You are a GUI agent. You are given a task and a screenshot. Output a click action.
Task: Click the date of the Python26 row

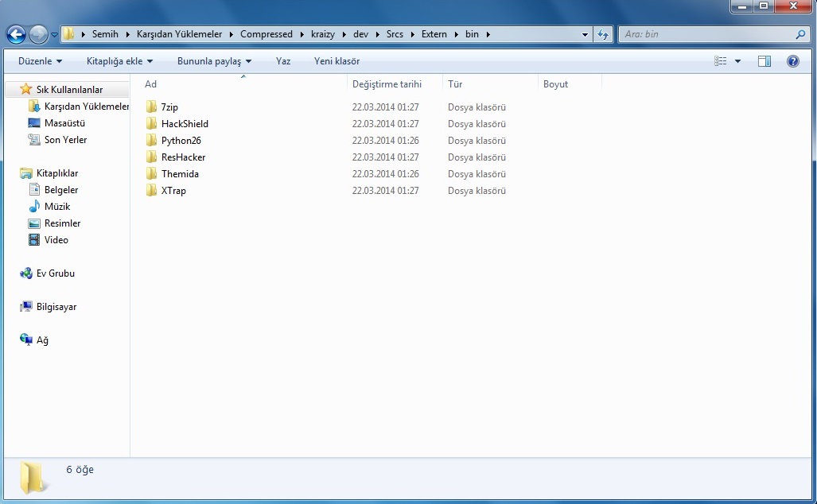385,141
